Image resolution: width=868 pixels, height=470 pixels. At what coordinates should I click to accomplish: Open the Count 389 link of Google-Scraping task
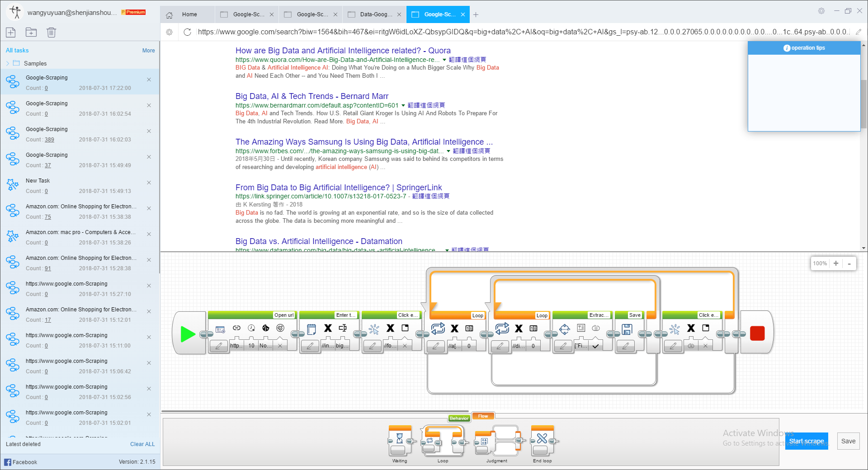pos(49,140)
